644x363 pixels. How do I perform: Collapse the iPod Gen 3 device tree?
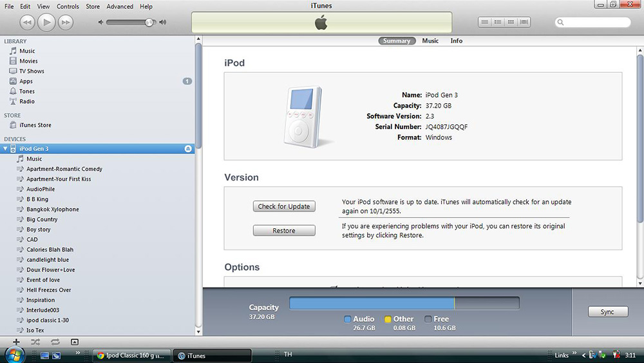[x=6, y=149]
